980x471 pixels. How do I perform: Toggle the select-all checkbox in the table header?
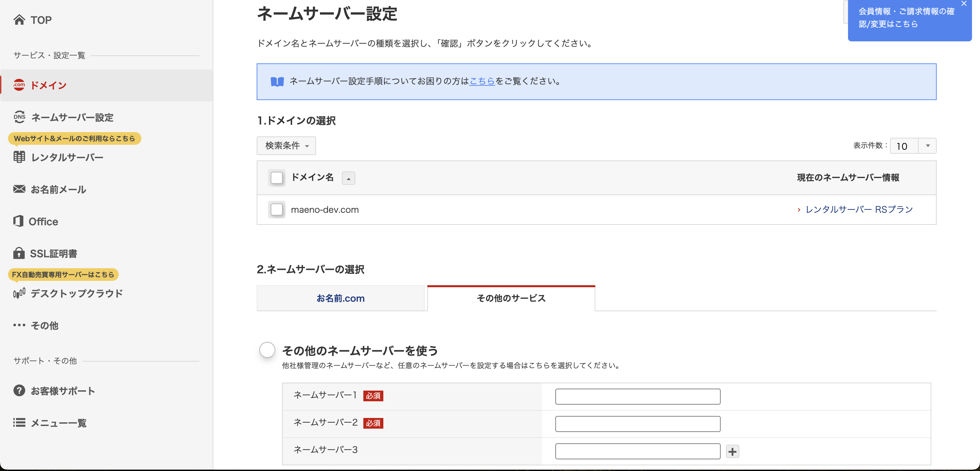point(277,177)
